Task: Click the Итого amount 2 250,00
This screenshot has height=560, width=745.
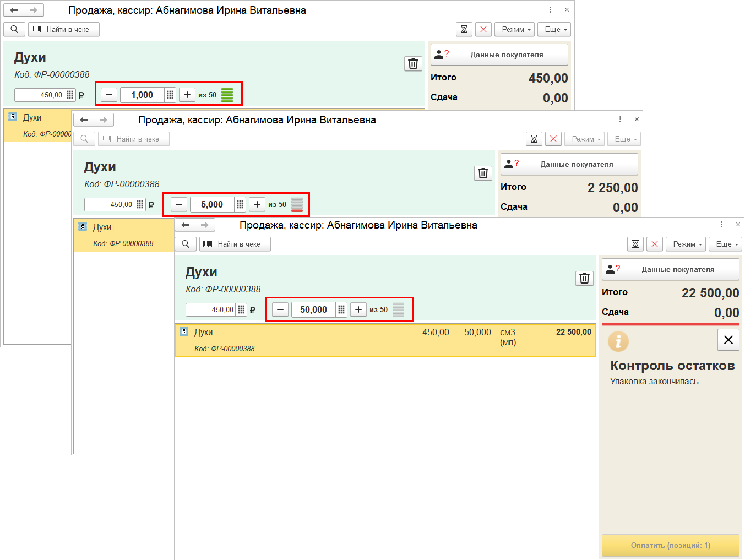Action: [613, 188]
